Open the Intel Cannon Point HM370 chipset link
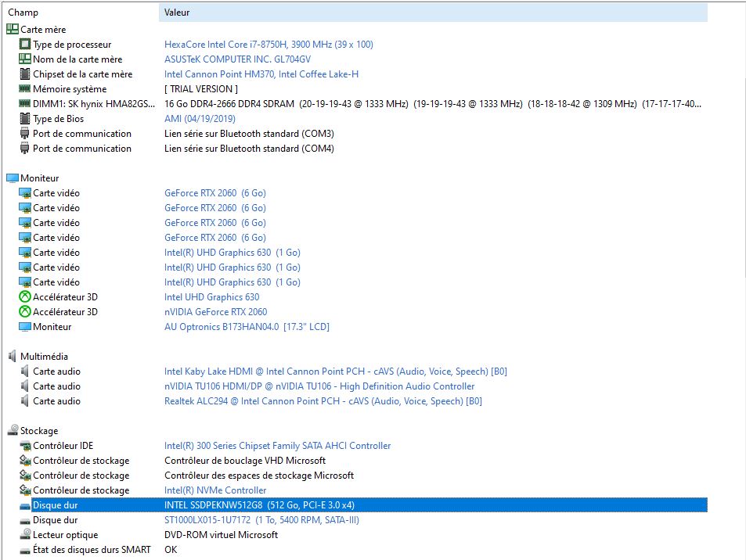Viewport: 746px width, 560px height. coord(261,74)
